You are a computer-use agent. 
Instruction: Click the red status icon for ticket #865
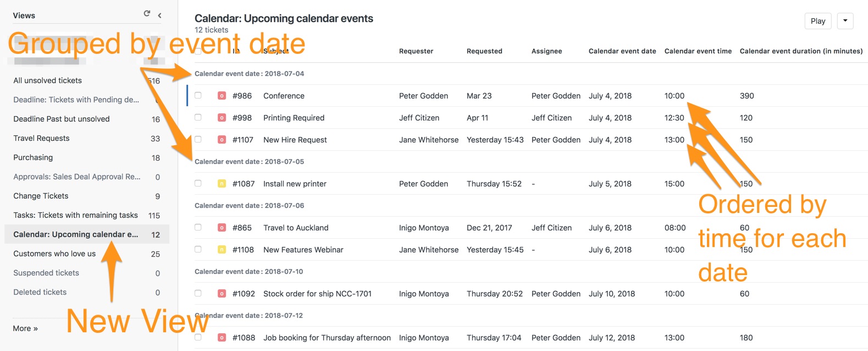pyautogui.click(x=222, y=228)
